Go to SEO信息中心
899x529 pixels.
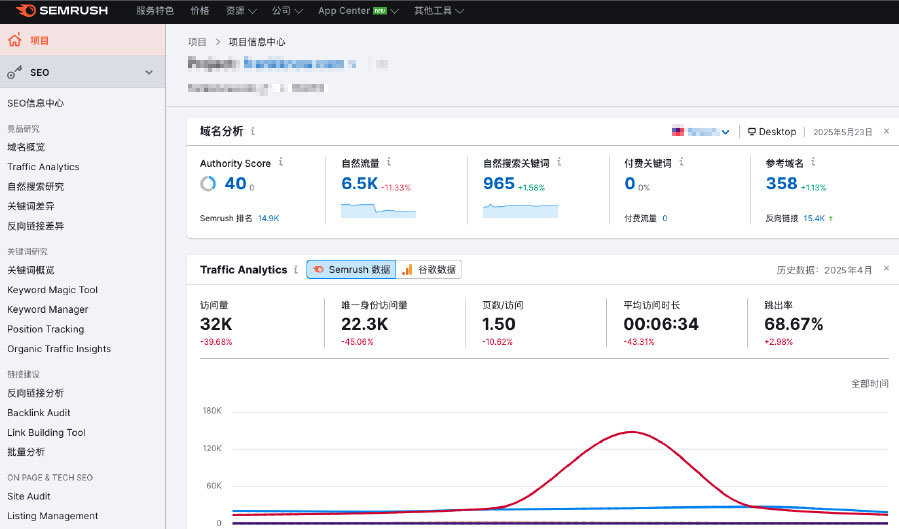click(36, 103)
